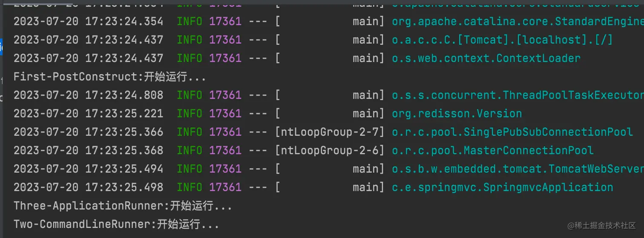This screenshot has height=238, width=644.
Task: Select the o.s.b.w.embedded.tomcat.TomcatWebServer logger text
Action: [518, 169]
